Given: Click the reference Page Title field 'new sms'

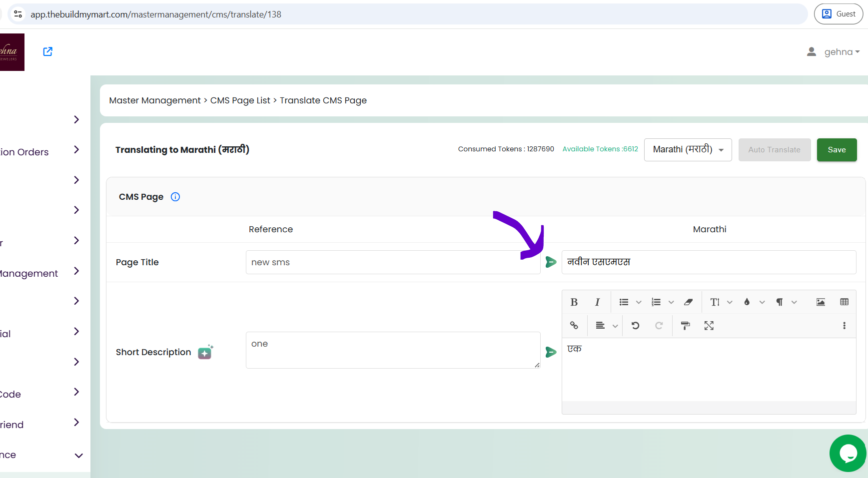Looking at the screenshot, I should point(393,262).
